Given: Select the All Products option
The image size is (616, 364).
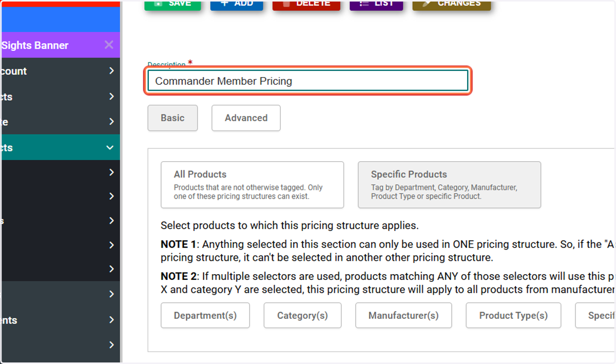Looking at the screenshot, I should click(252, 185).
